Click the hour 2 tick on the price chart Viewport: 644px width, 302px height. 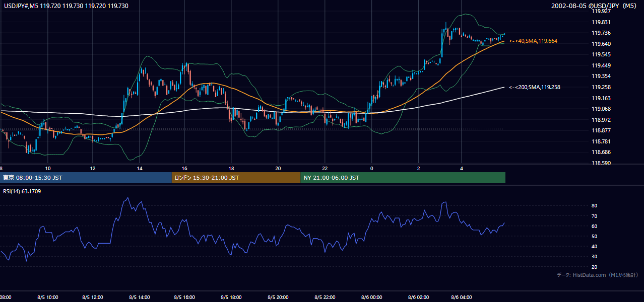(x=418, y=169)
